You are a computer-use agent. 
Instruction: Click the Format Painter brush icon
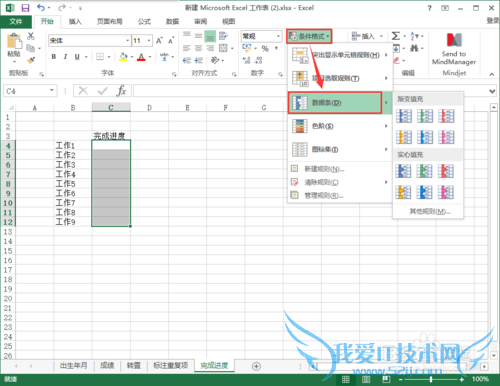pos(31,60)
